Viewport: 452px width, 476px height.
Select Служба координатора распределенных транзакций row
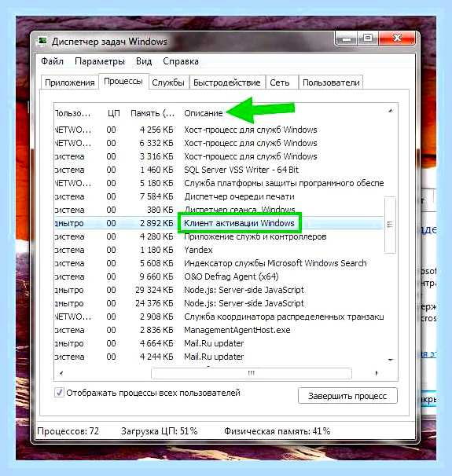(219, 317)
